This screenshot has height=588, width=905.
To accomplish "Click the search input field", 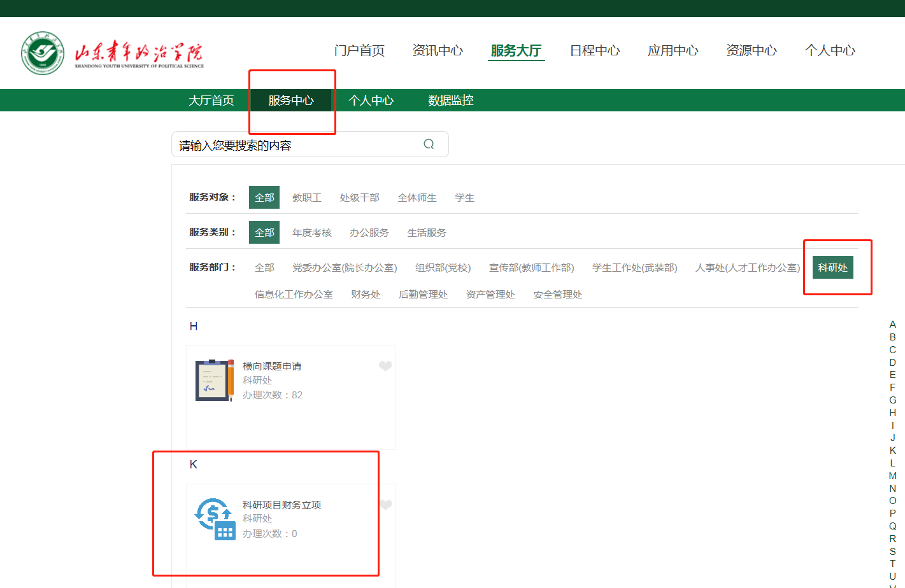I will point(296,145).
